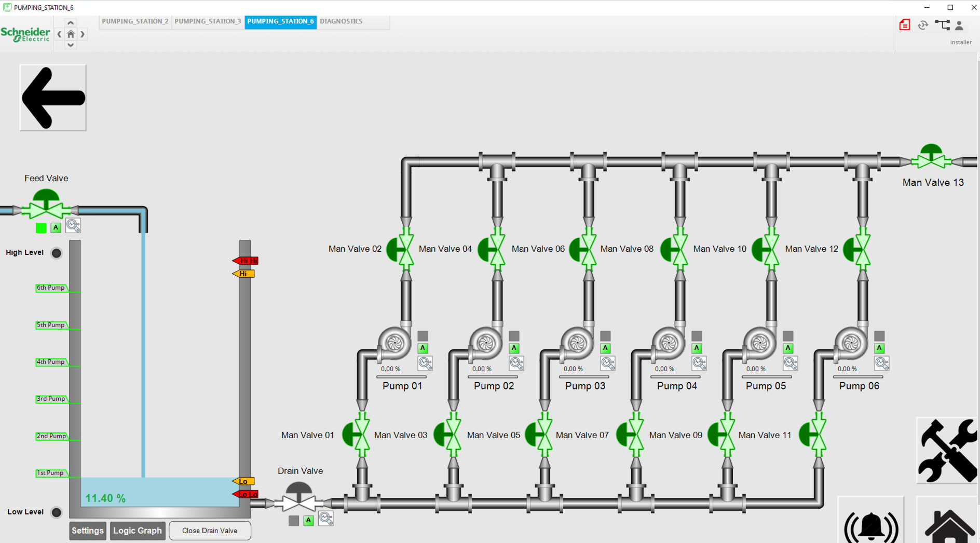Navigate up with the top chevron
Image resolution: width=980 pixels, height=543 pixels.
(x=71, y=23)
